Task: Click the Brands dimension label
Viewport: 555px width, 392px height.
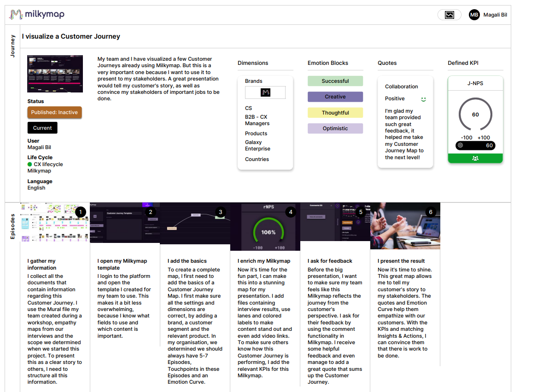Action: pyautogui.click(x=254, y=81)
